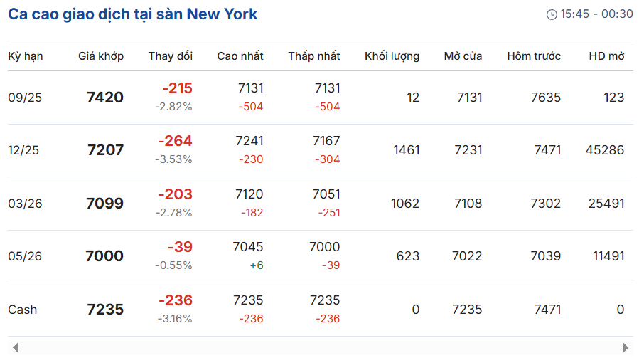Select the Cash row label
The image size is (644, 358).
tap(23, 310)
